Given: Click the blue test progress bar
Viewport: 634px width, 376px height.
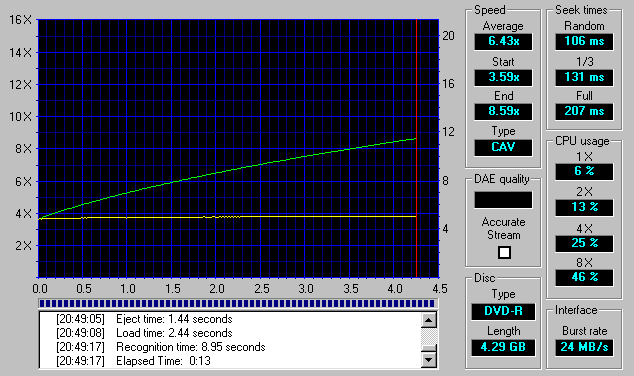Looking at the screenshot, I should 238,303.
